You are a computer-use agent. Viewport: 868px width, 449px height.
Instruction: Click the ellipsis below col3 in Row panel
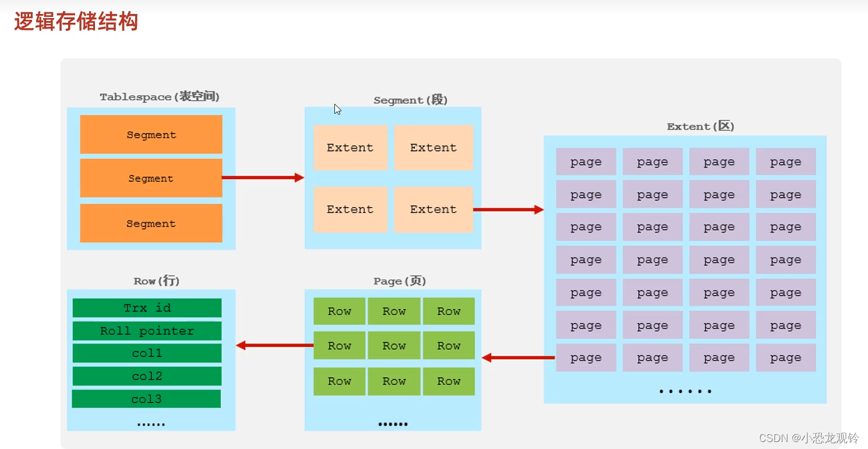coord(151,425)
